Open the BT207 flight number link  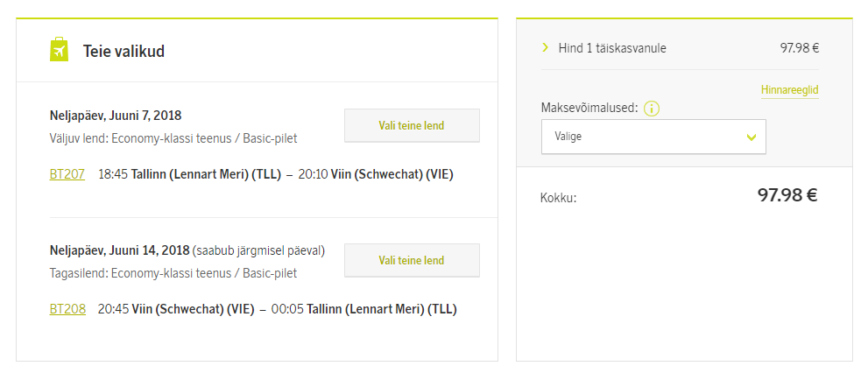(x=67, y=174)
